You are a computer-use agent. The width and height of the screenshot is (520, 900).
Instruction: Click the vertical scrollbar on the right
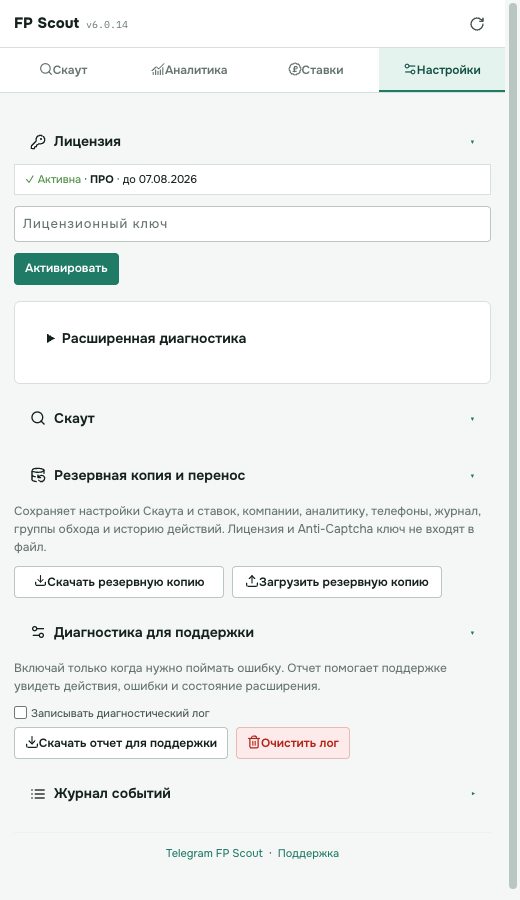(x=513, y=448)
